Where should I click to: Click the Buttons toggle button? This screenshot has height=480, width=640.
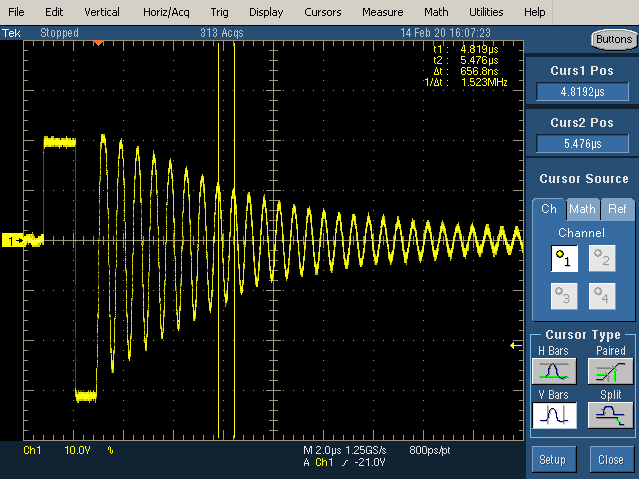[x=614, y=40]
